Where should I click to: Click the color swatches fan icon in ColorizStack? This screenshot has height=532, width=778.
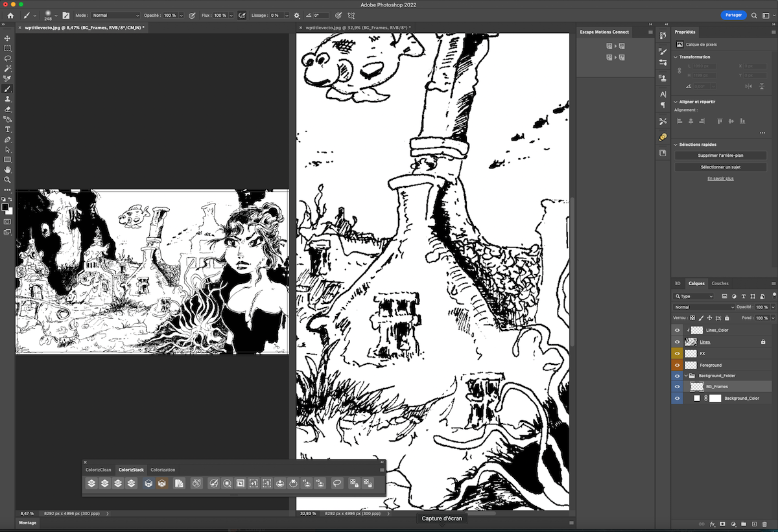click(180, 483)
